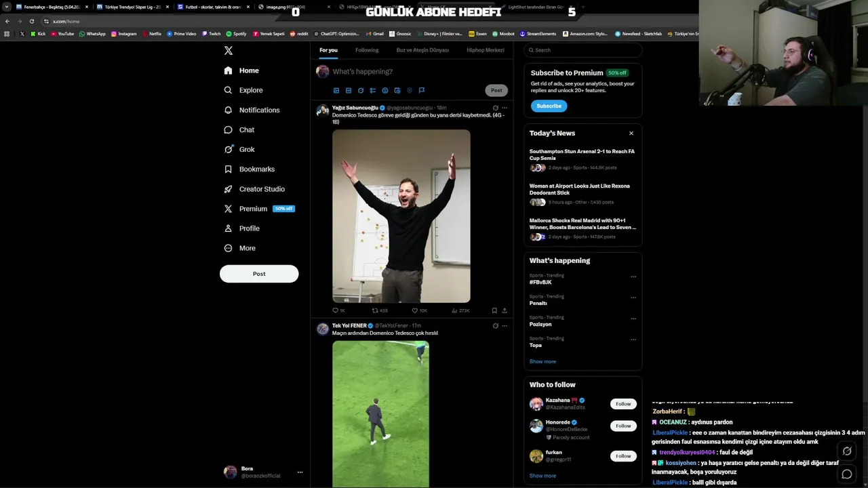
Task: Switch to the For you tab
Action: point(328,50)
